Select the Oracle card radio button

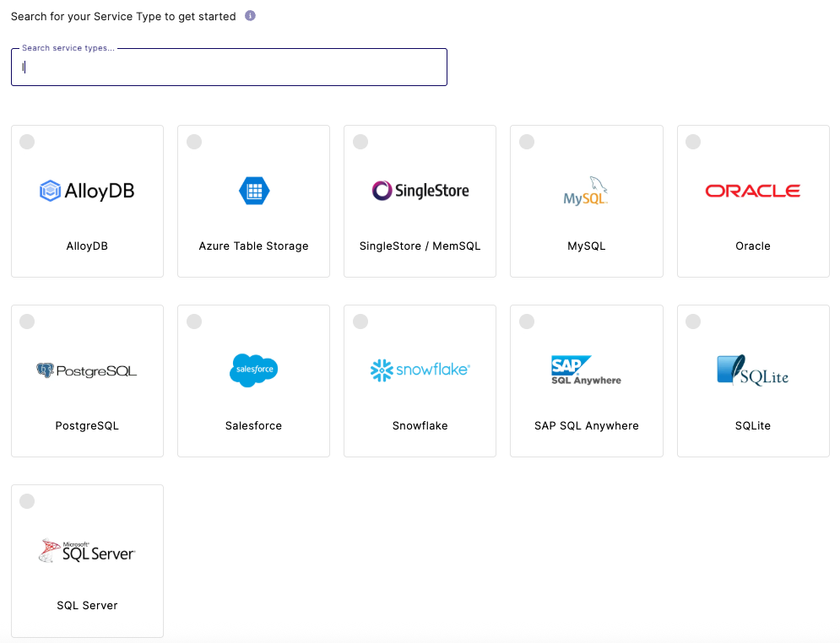point(693,142)
